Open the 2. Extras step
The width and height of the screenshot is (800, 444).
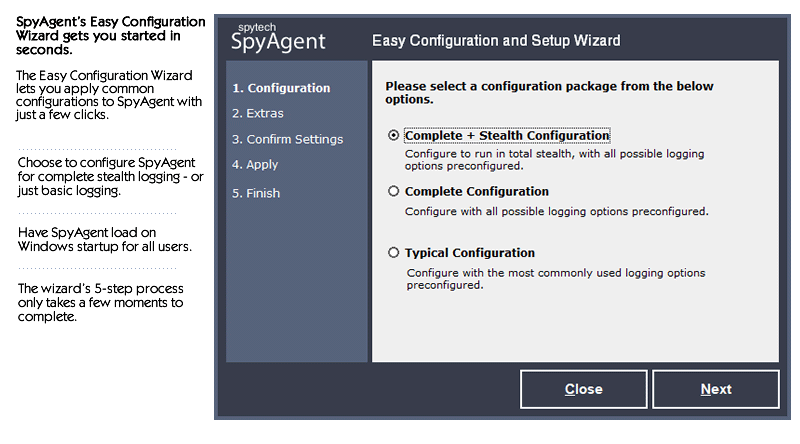click(x=258, y=113)
